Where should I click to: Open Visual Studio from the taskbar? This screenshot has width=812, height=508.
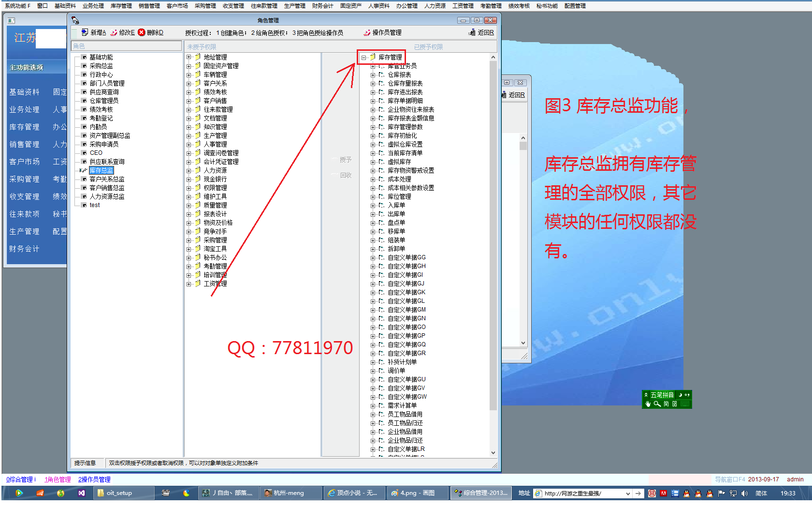tap(82, 493)
